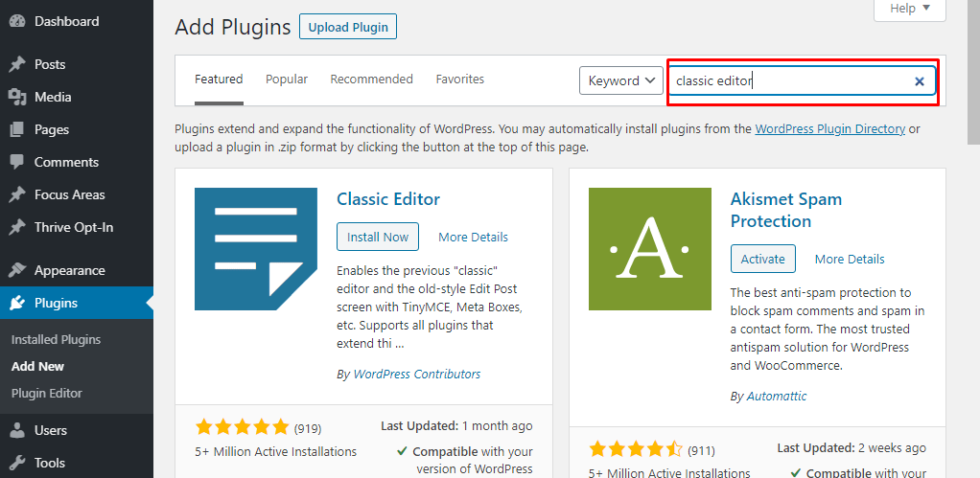Click the Dashboard gauge icon
This screenshot has width=980, height=478.
[x=17, y=21]
